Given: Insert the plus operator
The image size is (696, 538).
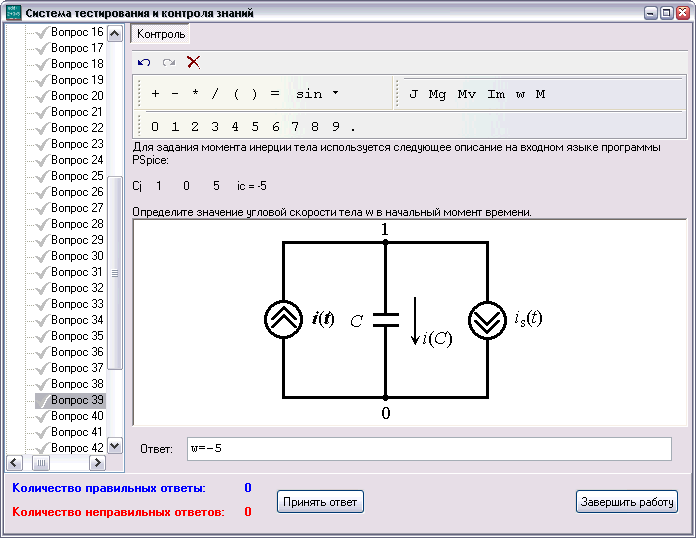Looking at the screenshot, I should pyautogui.click(x=155, y=94).
